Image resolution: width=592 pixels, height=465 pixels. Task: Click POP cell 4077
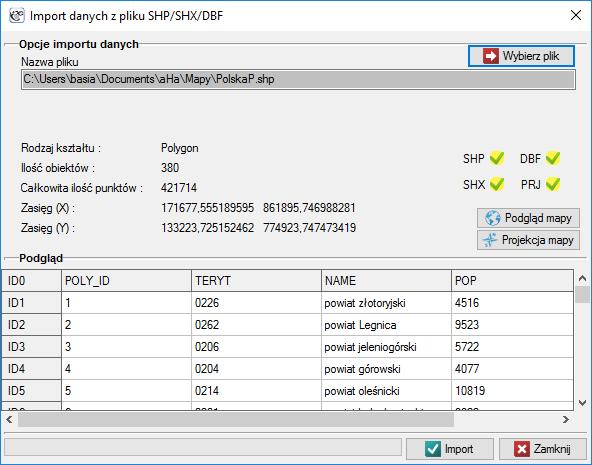[512, 368]
